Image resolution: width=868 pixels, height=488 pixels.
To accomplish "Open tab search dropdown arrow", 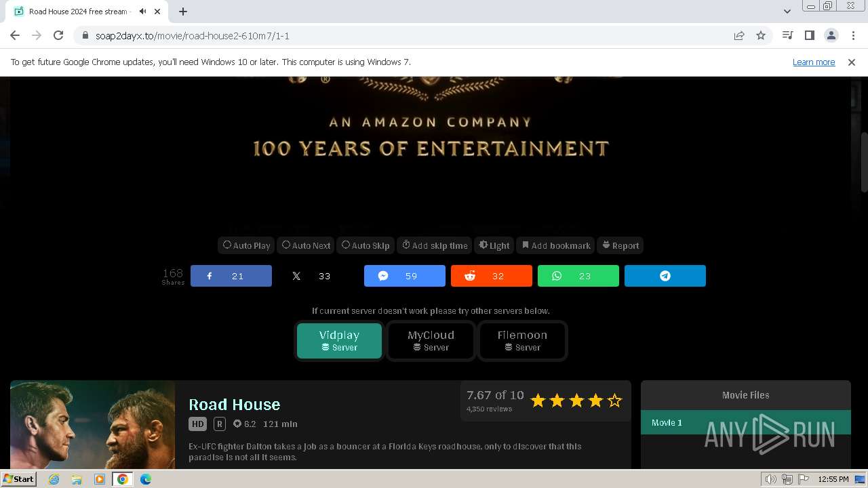I will pyautogui.click(x=787, y=12).
